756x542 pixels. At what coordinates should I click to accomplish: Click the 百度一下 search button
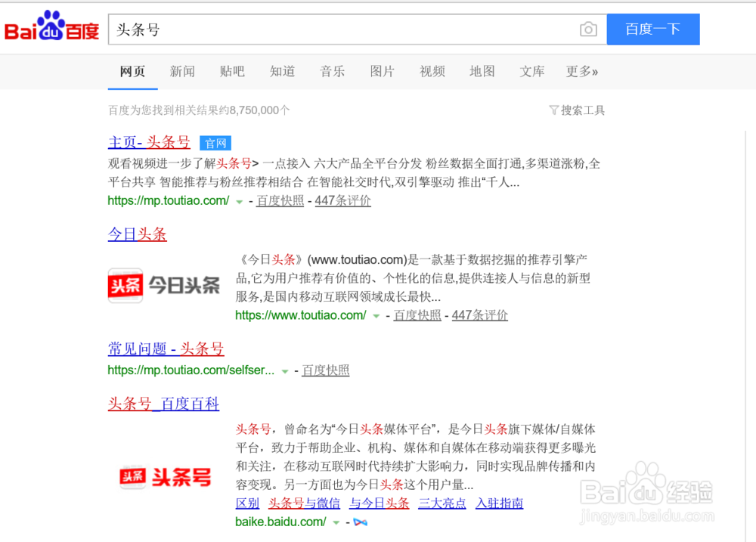point(653,29)
